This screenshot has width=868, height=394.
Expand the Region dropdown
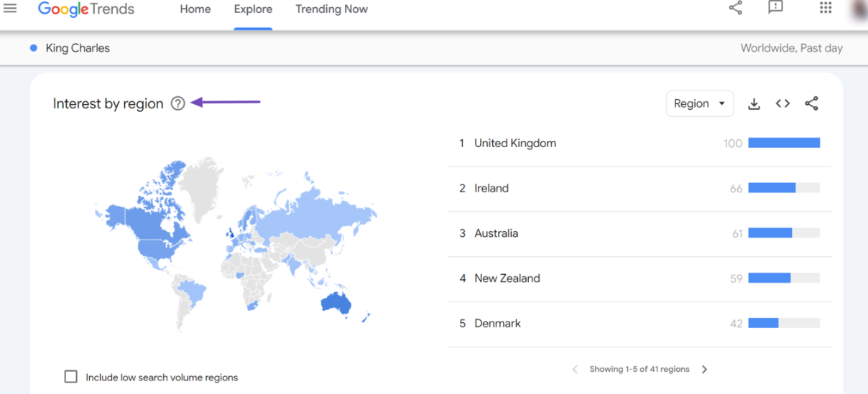[x=700, y=103]
